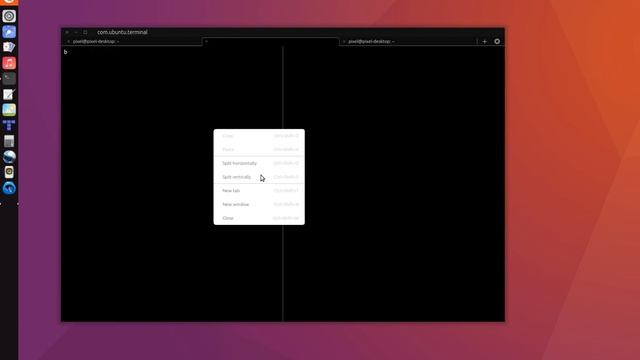Launch the red Music app in the dock
640x360 pixels.
pyautogui.click(x=9, y=63)
